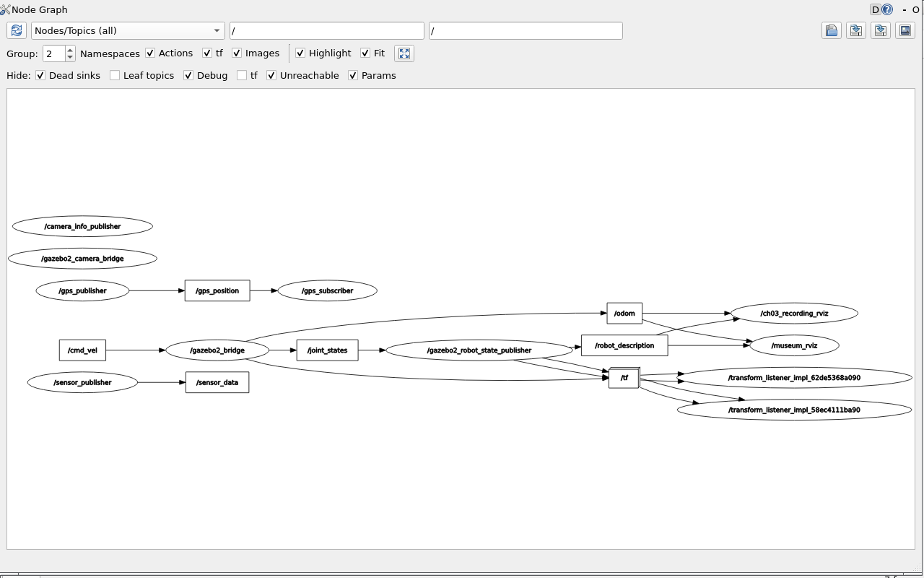Uncheck Hide Params
Screen dimensions: 924x578
pos(353,75)
